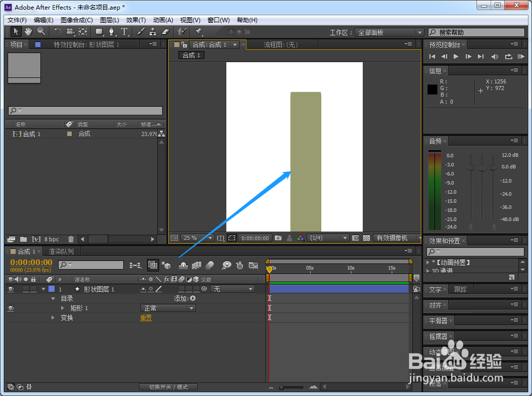The image size is (532, 396).
Task: Click the auto-keyframe stopwatch icon in timeline
Action: coord(239,265)
